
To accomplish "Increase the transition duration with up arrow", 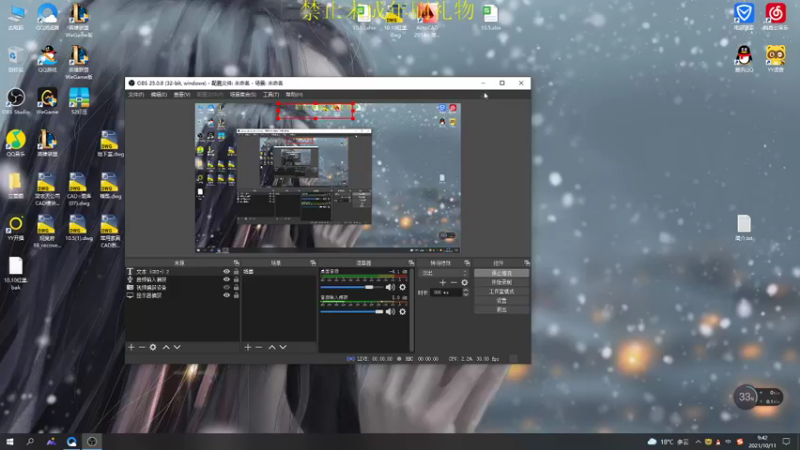I will click(x=465, y=290).
